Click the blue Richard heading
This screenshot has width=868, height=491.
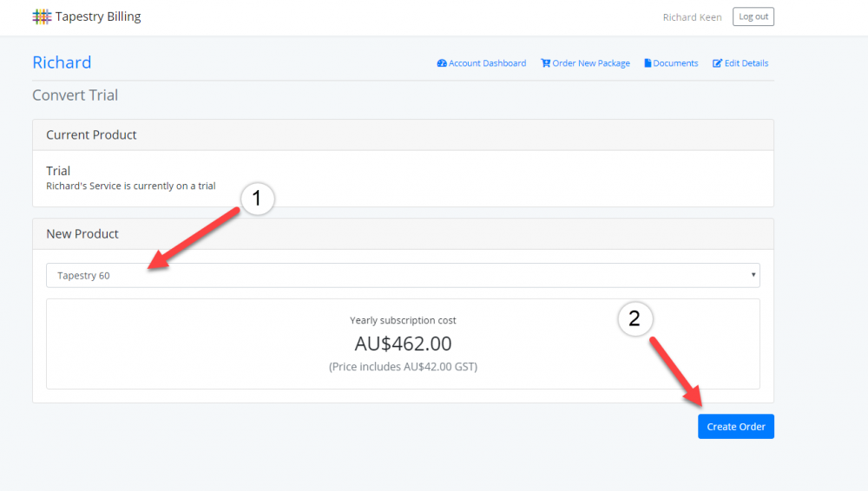[x=62, y=62]
